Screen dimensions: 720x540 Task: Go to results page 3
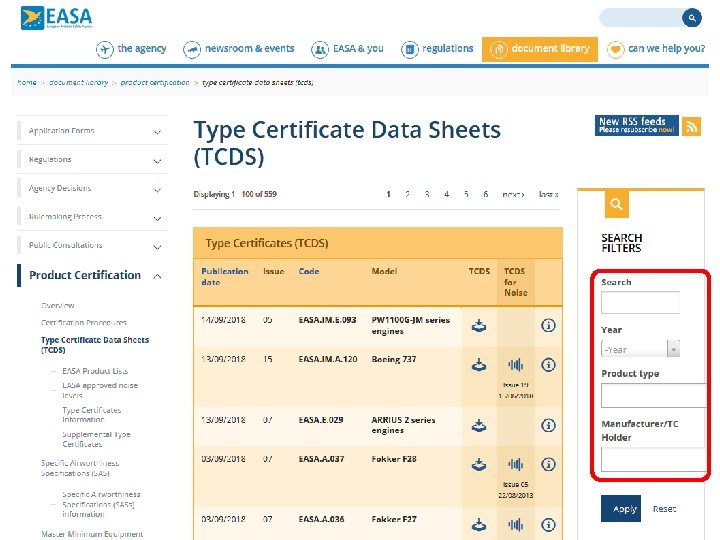[427, 194]
